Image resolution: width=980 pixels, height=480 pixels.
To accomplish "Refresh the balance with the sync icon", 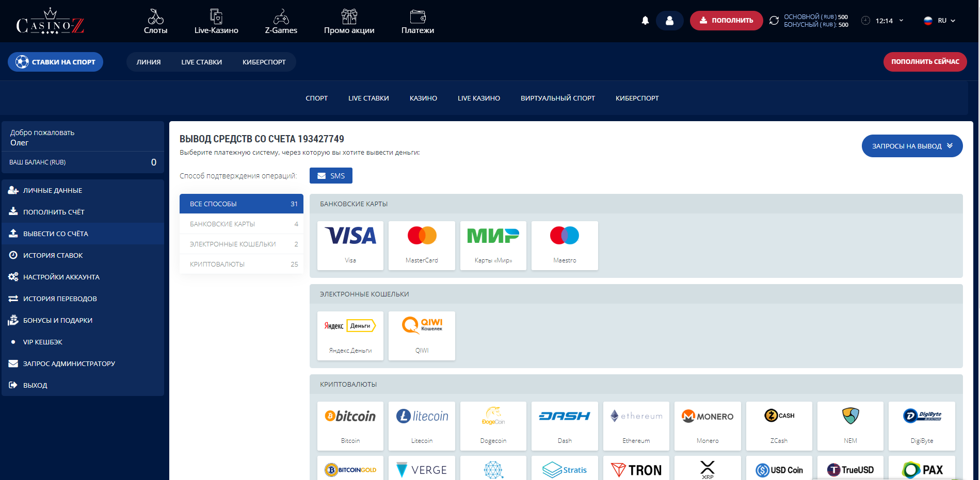I will [774, 21].
